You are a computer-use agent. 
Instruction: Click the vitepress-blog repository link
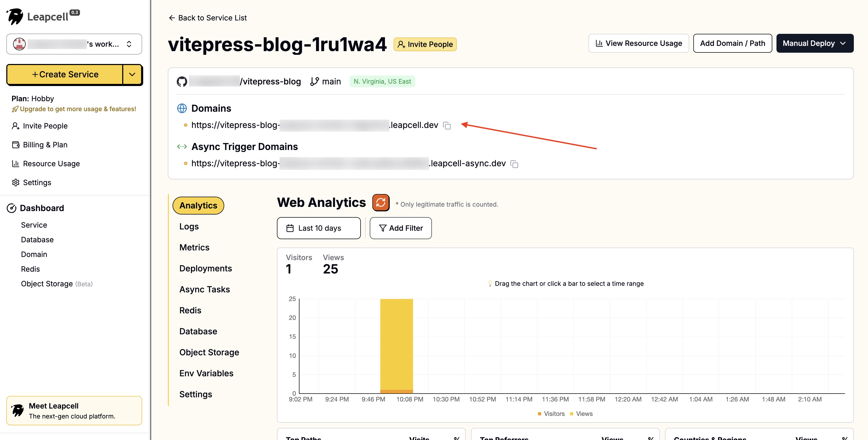[245, 82]
